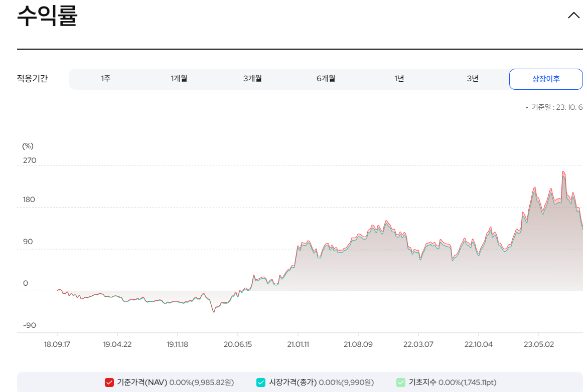Click the 수익률 heading
Image resolution: width=587 pixels, height=392 pixels.
[47, 16]
